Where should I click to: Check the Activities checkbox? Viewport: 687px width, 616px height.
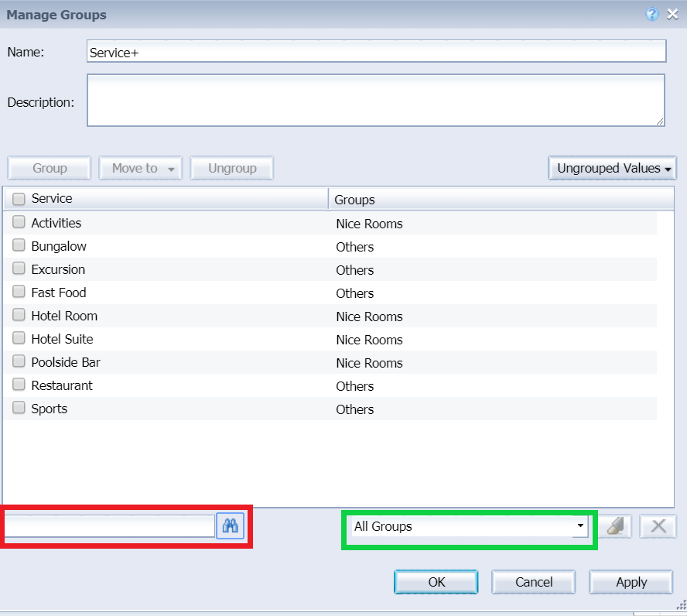pyautogui.click(x=19, y=223)
